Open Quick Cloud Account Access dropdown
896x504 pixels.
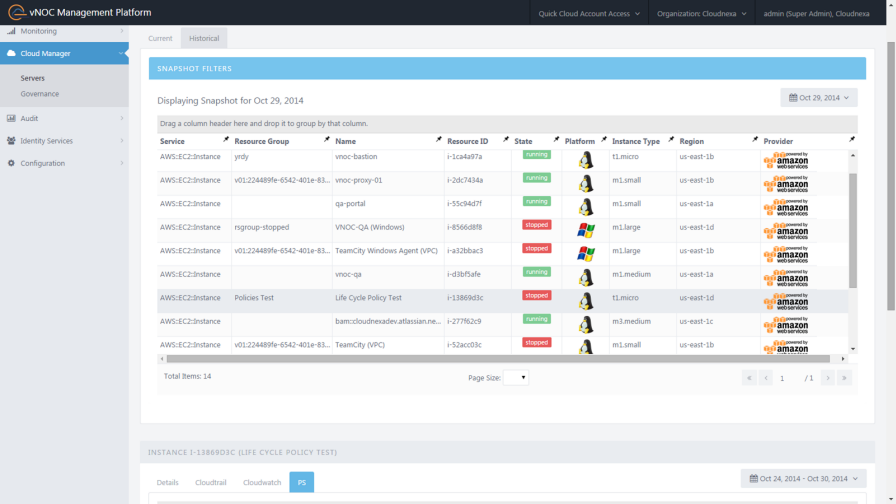pyautogui.click(x=588, y=13)
